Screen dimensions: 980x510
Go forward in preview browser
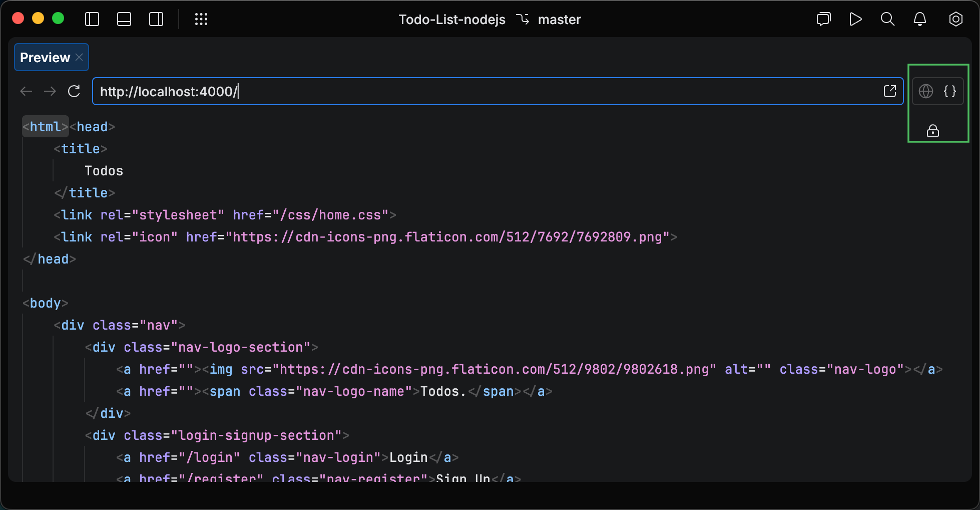50,91
